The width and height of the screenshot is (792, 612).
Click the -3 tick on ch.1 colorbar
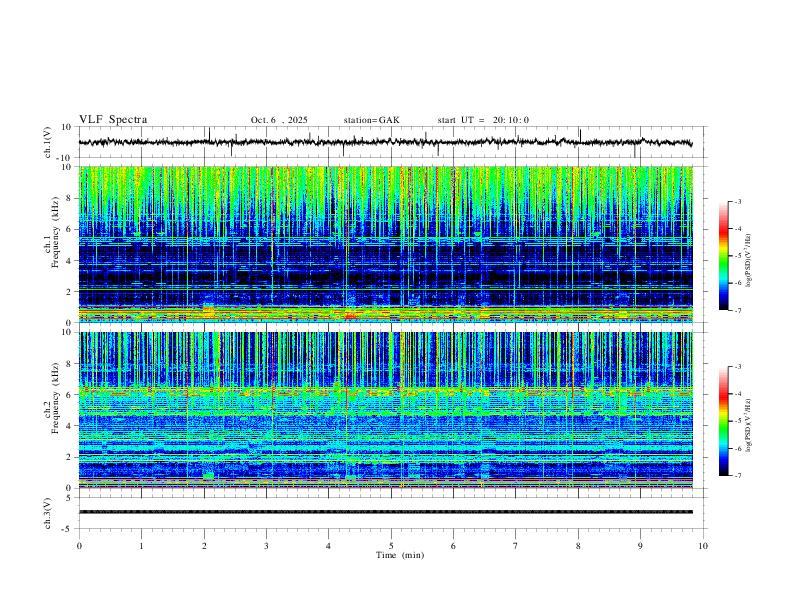(x=738, y=201)
